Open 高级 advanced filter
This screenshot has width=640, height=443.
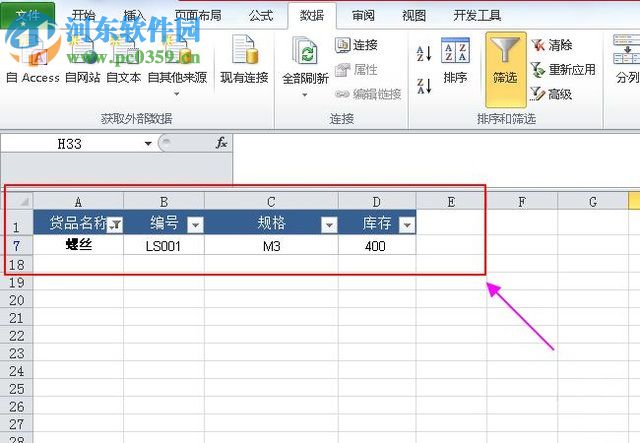pyautogui.click(x=551, y=94)
